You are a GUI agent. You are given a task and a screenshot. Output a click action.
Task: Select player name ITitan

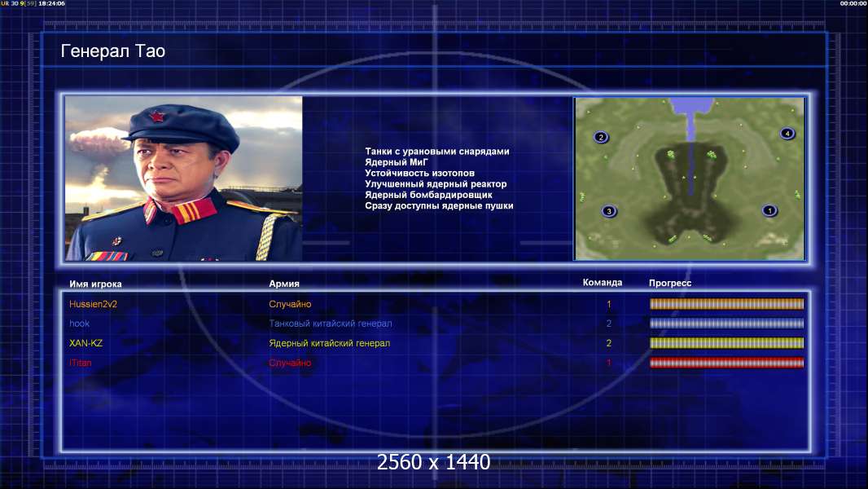81,363
